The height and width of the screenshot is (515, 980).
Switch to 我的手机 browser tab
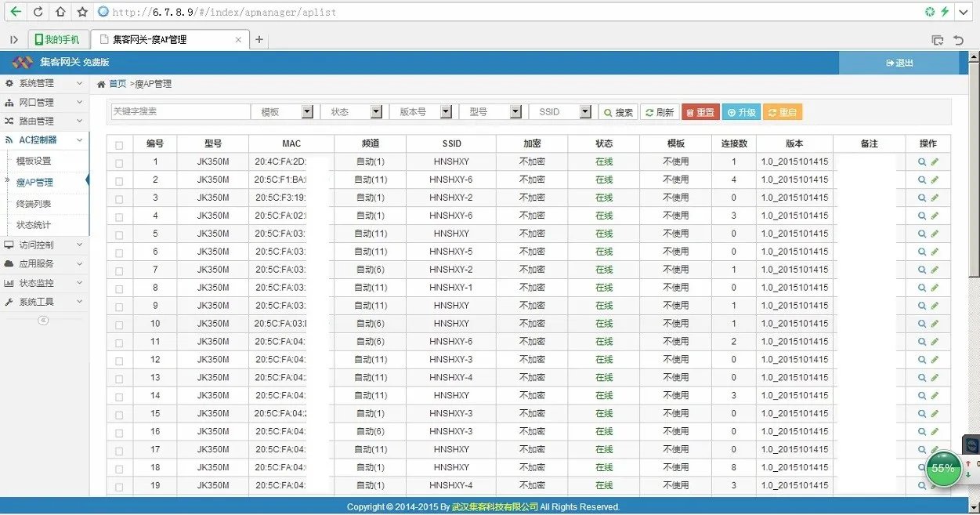click(58, 39)
